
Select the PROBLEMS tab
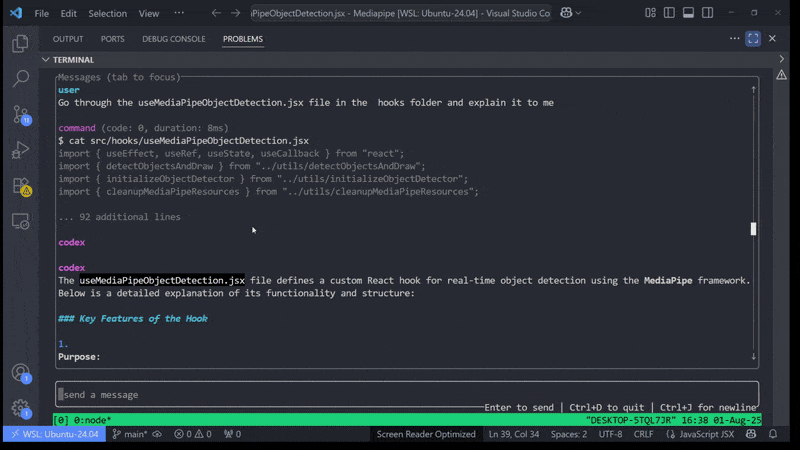click(x=243, y=39)
